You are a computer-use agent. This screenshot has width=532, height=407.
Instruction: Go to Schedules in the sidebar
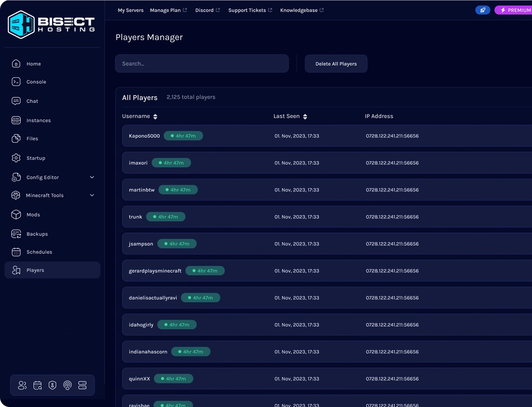(x=39, y=252)
